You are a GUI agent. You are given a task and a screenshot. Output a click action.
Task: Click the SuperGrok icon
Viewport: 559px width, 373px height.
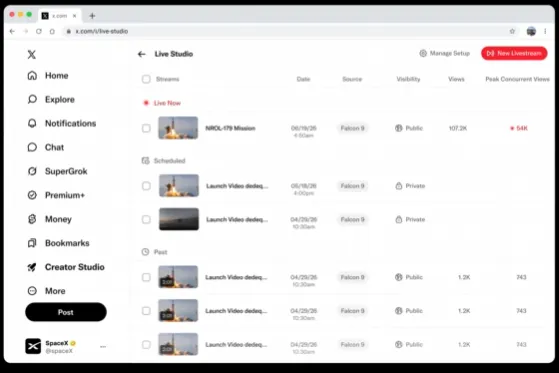pyautogui.click(x=32, y=171)
